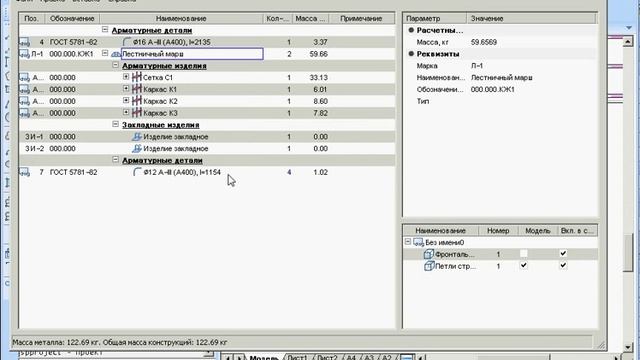This screenshot has height=360, width=640.
Task: Toggle Вкл. в с... checkbox for Петли стр... row
Action: (563, 265)
